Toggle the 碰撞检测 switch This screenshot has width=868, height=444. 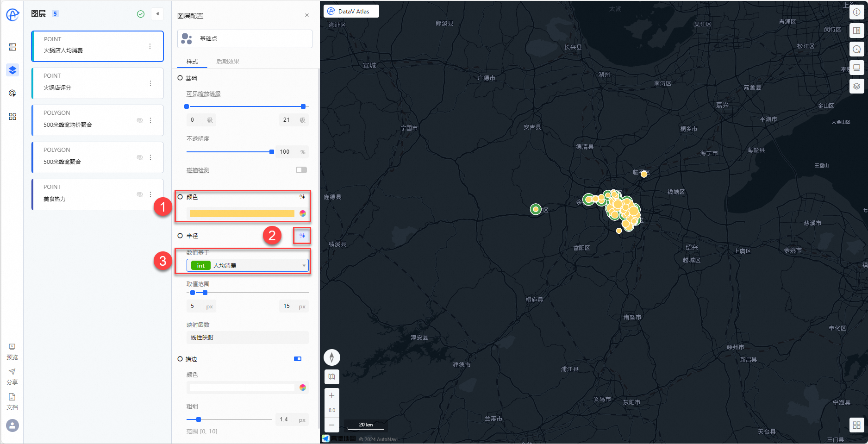point(301,170)
